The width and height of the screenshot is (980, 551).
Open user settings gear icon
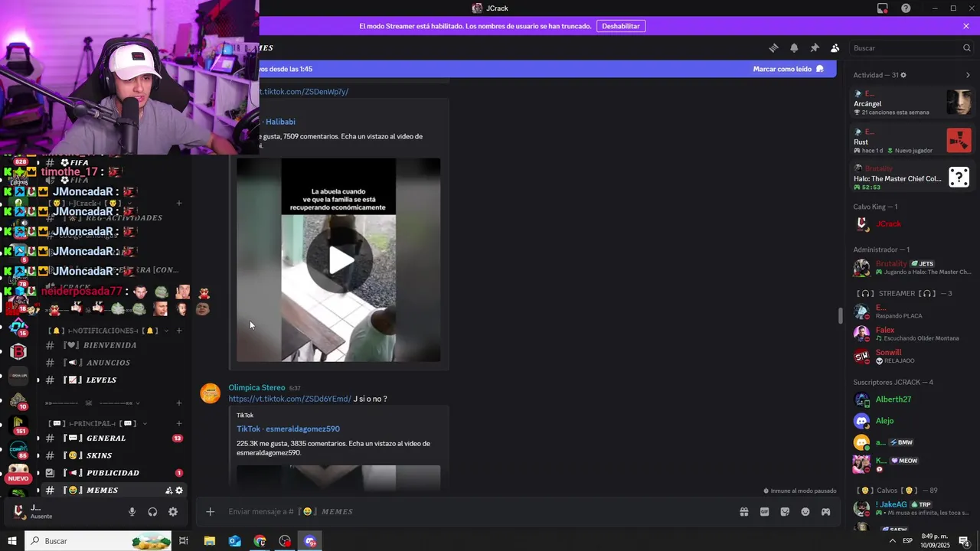(x=173, y=512)
